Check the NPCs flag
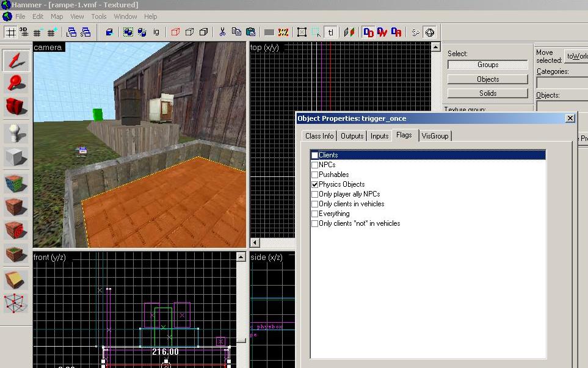The width and height of the screenshot is (588, 368). (314, 165)
